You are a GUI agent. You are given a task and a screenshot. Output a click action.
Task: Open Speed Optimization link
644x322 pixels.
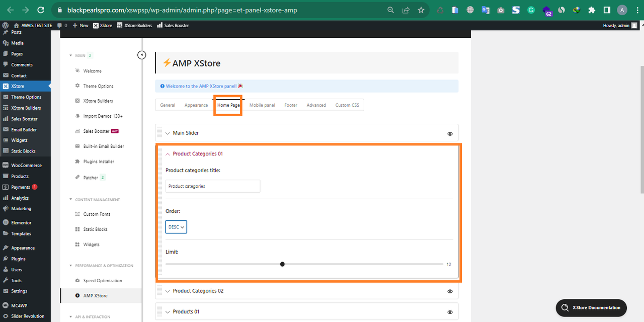point(103,281)
